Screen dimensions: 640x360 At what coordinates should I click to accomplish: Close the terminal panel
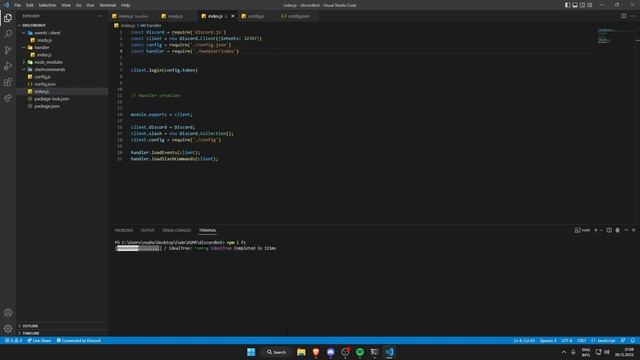pos(633,230)
